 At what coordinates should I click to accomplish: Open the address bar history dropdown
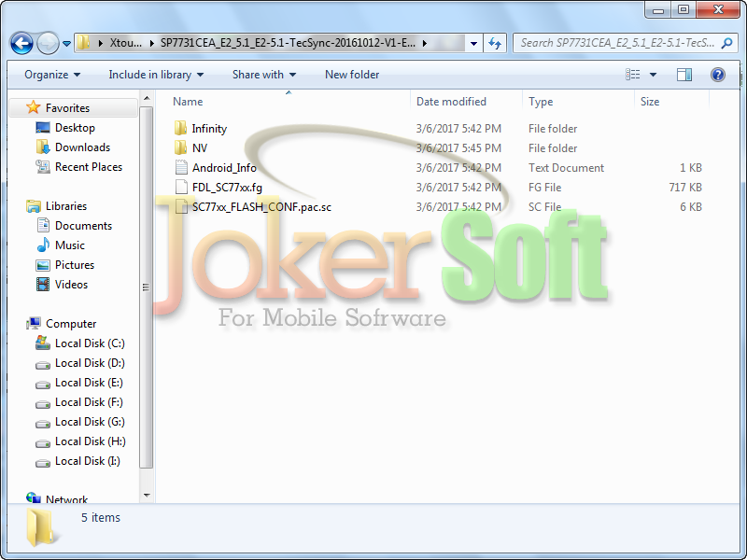473,43
